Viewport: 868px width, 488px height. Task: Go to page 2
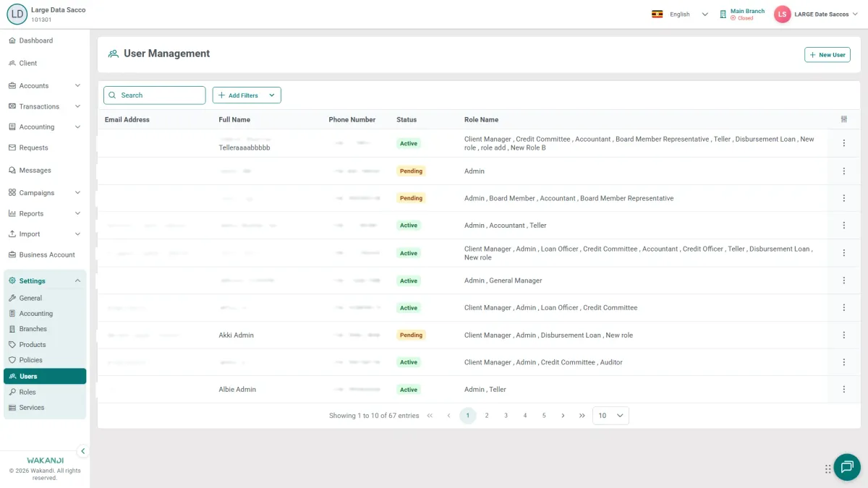click(x=487, y=416)
